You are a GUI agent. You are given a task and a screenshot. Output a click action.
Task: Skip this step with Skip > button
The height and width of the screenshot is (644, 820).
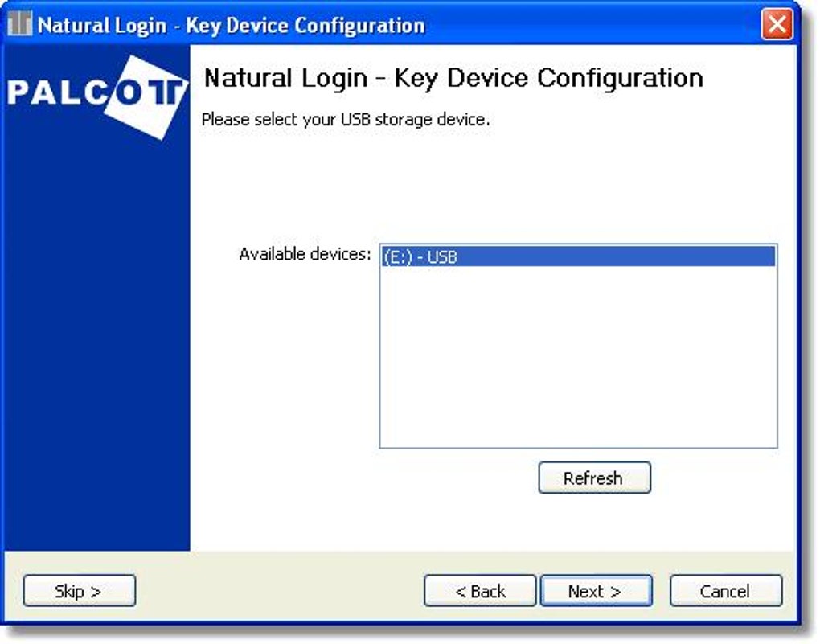click(80, 591)
